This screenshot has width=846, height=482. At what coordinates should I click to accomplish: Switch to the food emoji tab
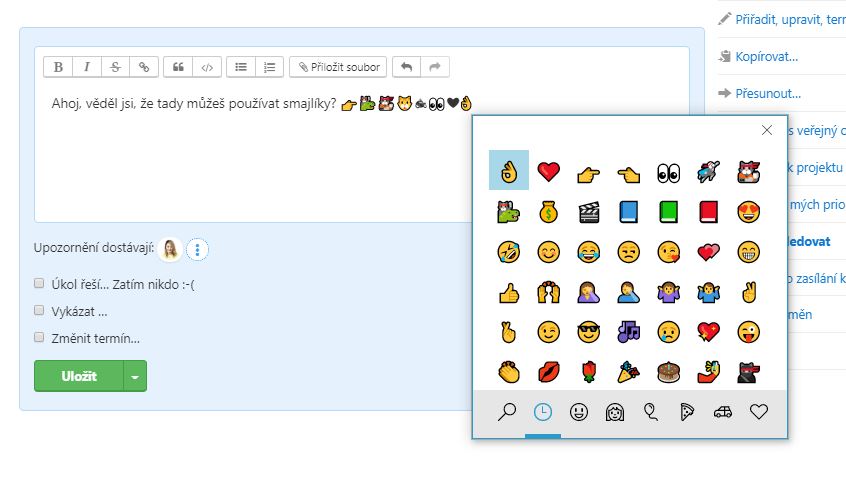(686, 412)
